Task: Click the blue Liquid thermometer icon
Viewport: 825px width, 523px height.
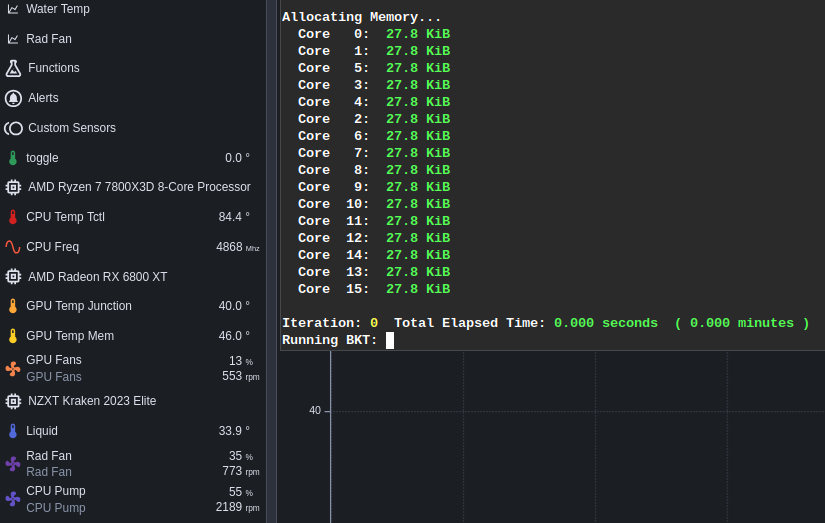Action: [13, 431]
